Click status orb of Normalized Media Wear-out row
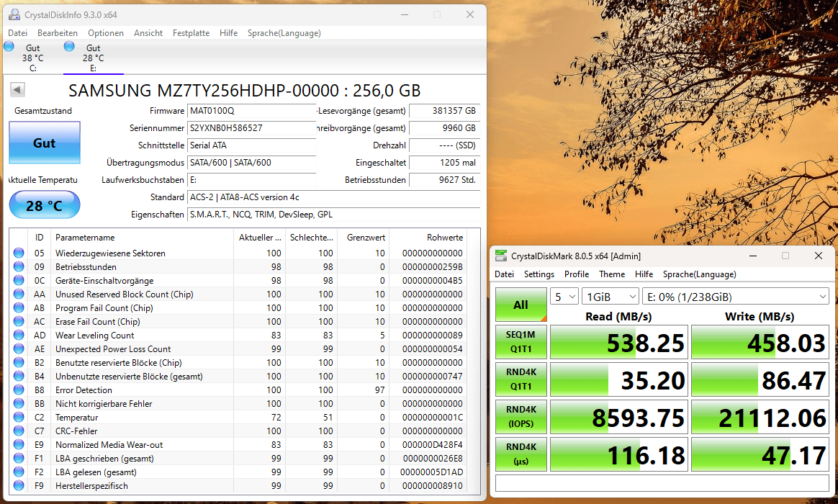Viewport: 838px width, 504px height. (19, 445)
